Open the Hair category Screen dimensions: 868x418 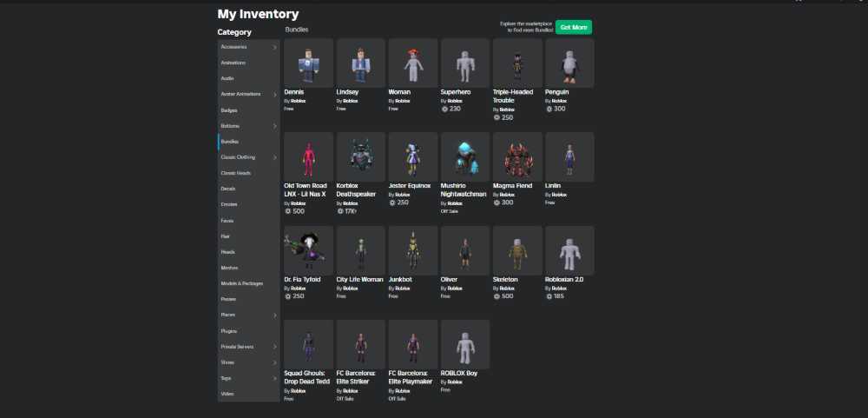[x=248, y=236]
